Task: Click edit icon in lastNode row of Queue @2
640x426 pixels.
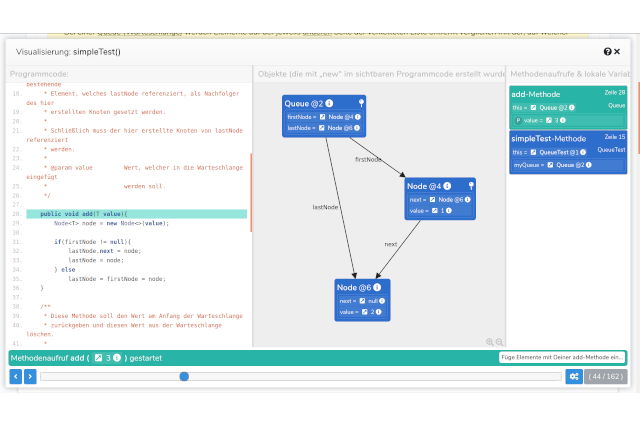Action: click(x=322, y=128)
